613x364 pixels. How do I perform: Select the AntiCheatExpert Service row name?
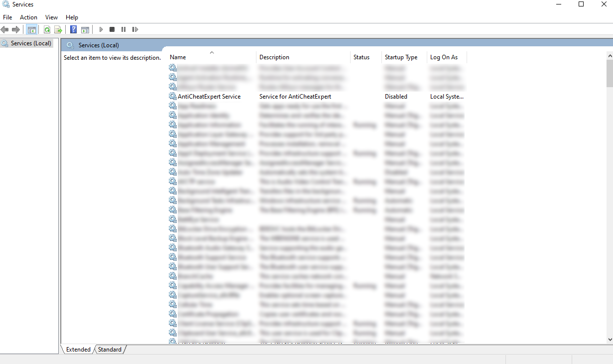209,97
